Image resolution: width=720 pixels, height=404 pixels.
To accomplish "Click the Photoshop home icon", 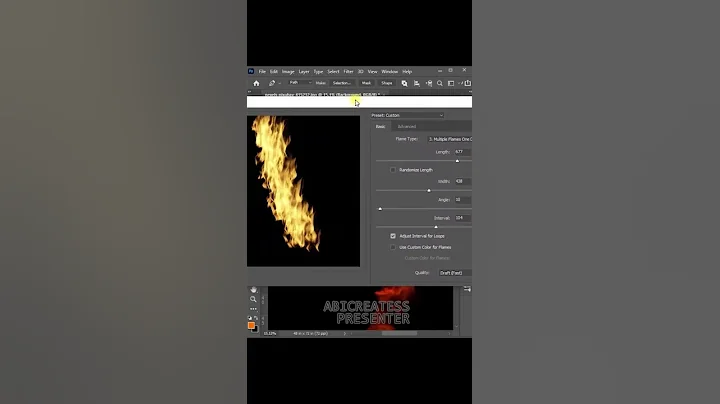I will click(256, 83).
